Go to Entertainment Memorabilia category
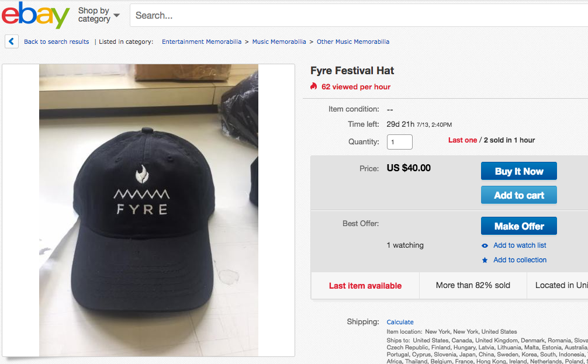The height and width of the screenshot is (364, 588). coord(202,42)
